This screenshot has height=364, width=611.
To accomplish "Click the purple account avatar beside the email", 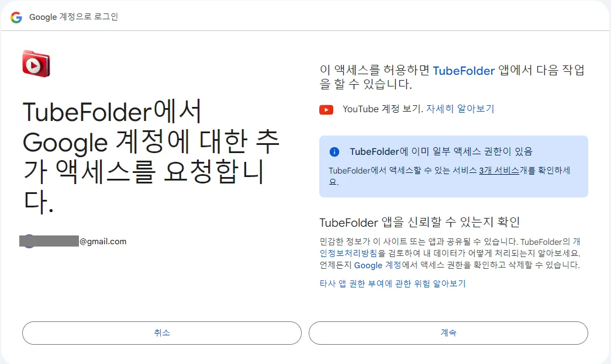I will click(29, 241).
